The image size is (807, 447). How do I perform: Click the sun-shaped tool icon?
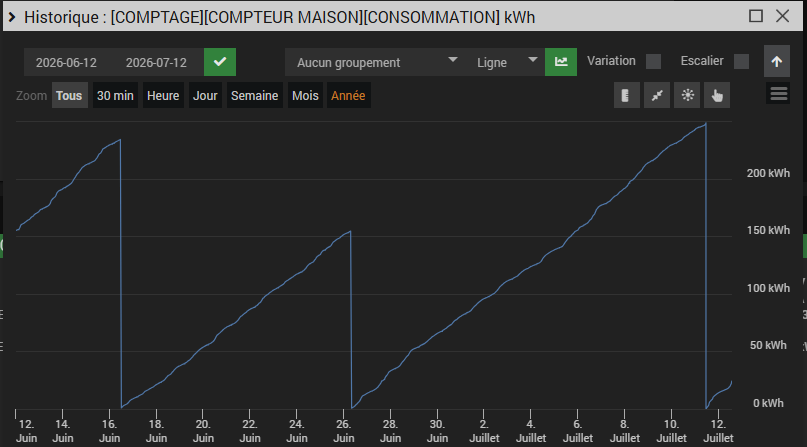click(687, 95)
